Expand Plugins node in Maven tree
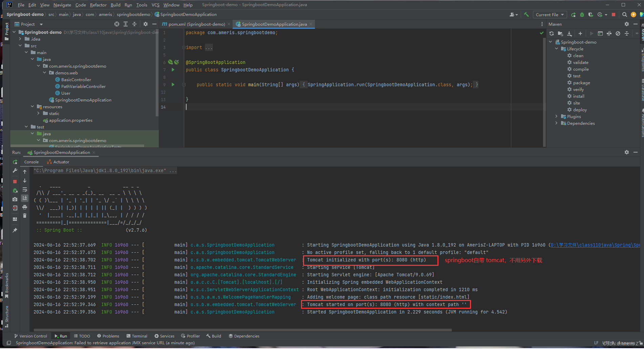The width and height of the screenshot is (644, 349). [x=557, y=116]
